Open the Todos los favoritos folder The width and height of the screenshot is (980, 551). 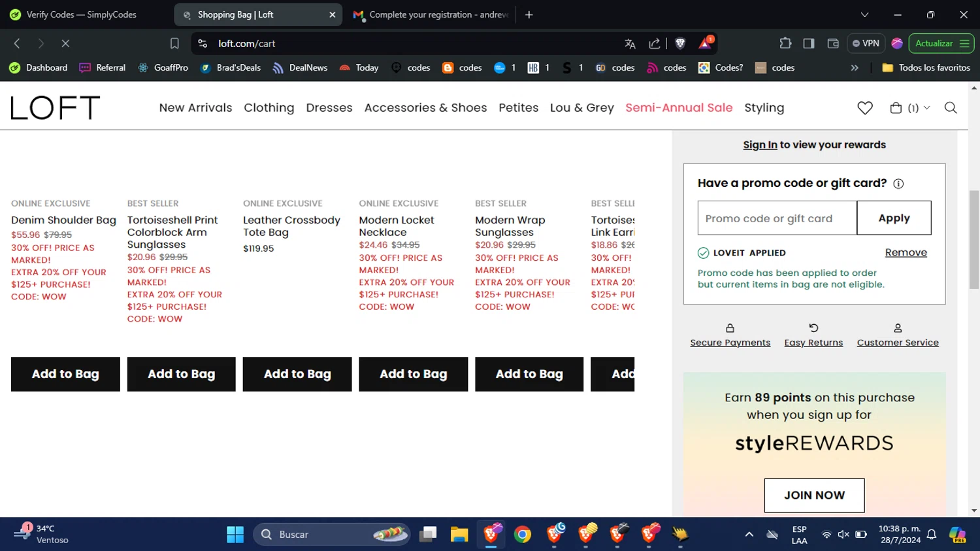pos(926,67)
